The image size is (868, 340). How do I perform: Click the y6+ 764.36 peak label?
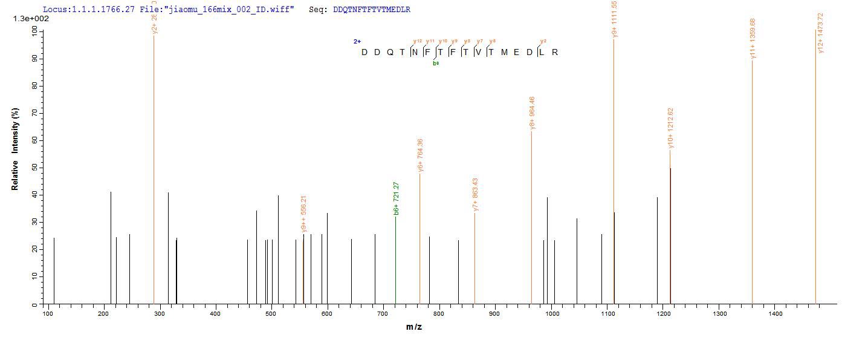click(x=420, y=155)
